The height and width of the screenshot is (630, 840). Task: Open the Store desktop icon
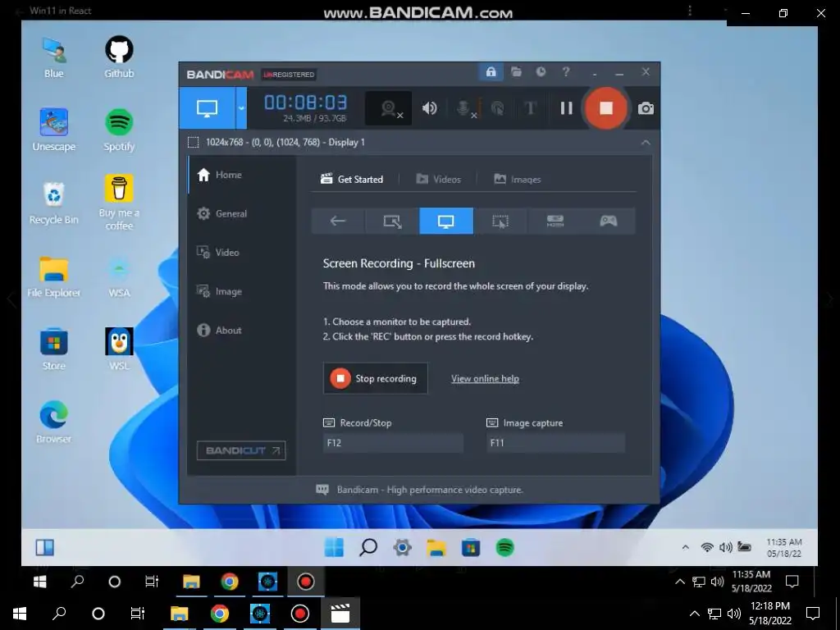[53, 349]
